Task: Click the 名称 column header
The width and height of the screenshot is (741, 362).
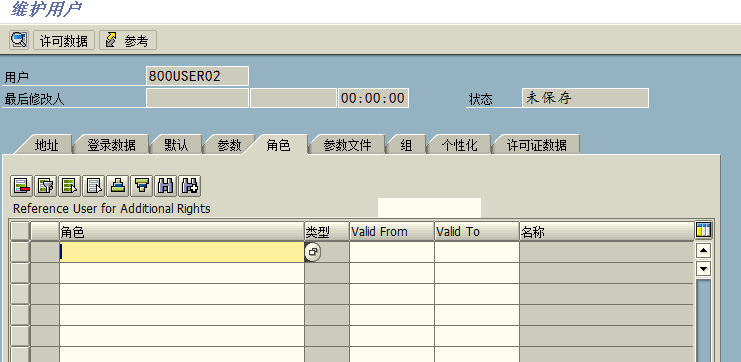Action: tap(607, 231)
